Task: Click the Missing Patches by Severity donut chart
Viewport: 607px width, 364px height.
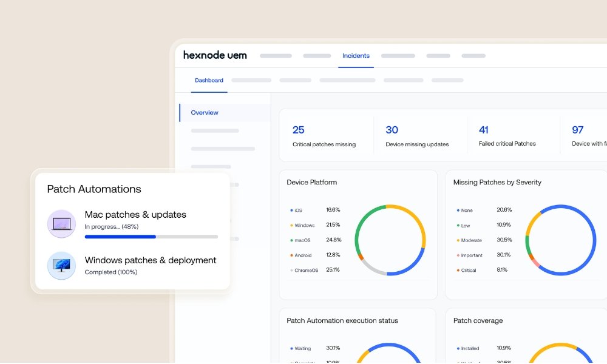Action: click(x=560, y=240)
